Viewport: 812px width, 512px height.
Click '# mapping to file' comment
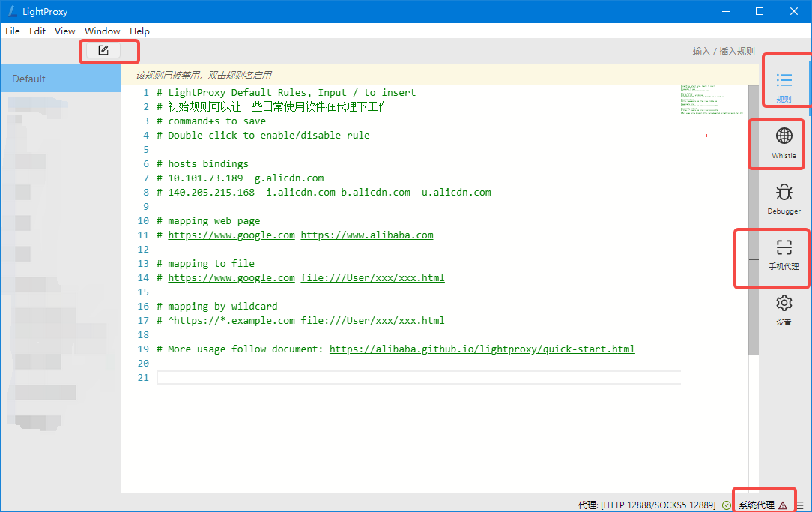tap(205, 263)
